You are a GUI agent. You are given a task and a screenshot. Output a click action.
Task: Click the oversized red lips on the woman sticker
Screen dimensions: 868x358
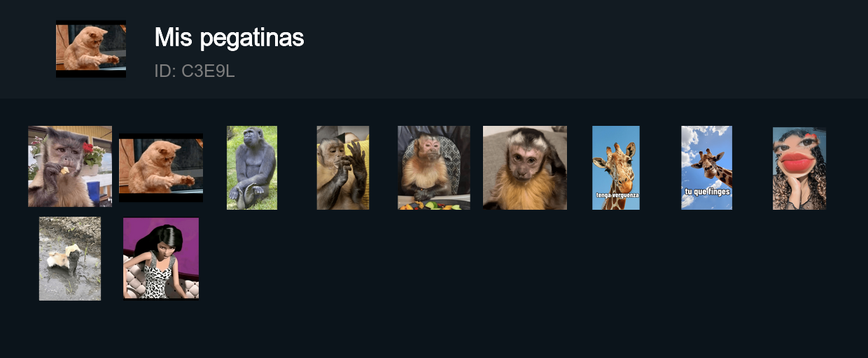pyautogui.click(x=797, y=163)
